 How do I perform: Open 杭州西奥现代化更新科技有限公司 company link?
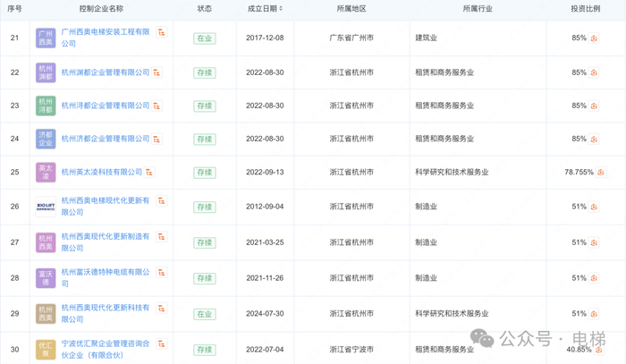[x=106, y=314]
